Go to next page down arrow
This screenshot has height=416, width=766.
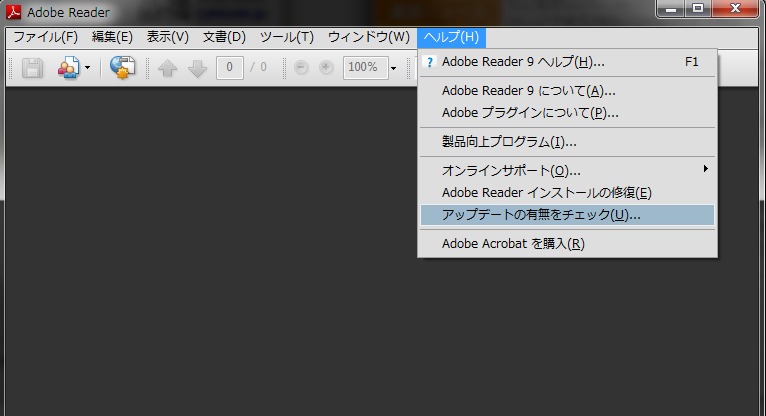197,68
